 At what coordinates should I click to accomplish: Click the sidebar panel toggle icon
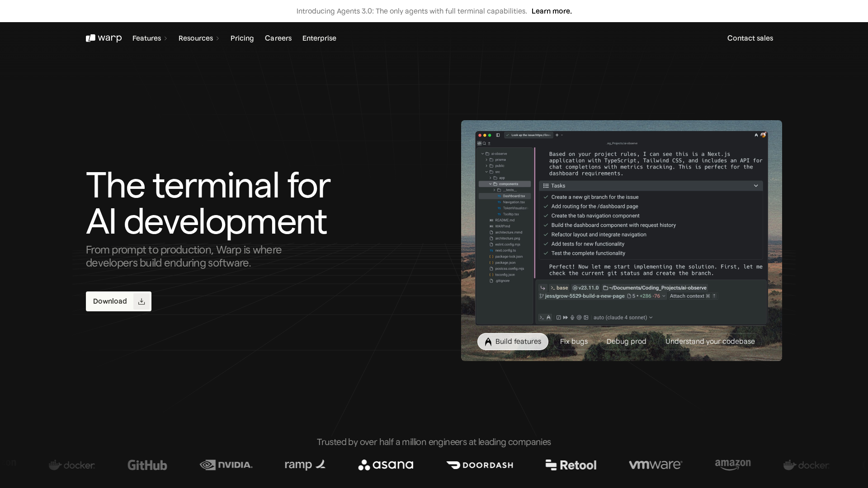click(x=498, y=135)
